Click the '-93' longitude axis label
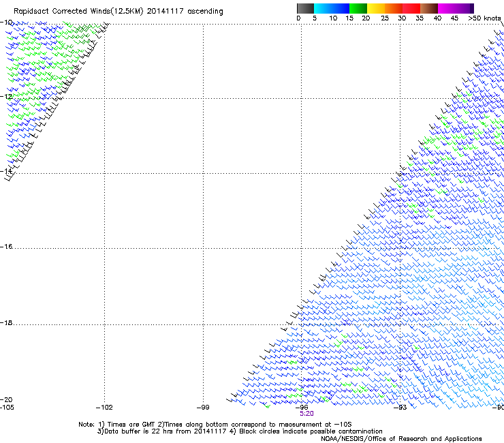 pos(400,408)
